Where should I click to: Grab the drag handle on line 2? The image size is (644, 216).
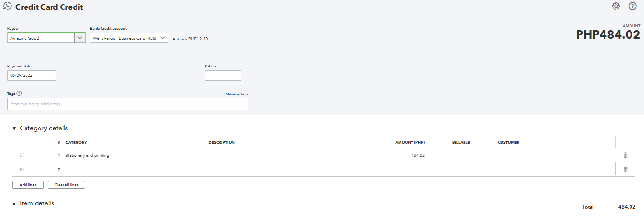[x=22, y=170]
